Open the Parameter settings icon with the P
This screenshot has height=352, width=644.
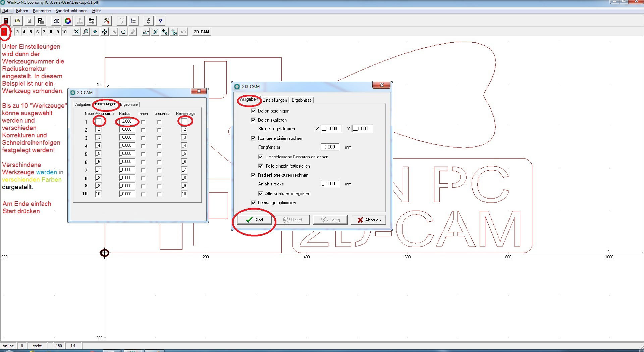[x=41, y=20]
